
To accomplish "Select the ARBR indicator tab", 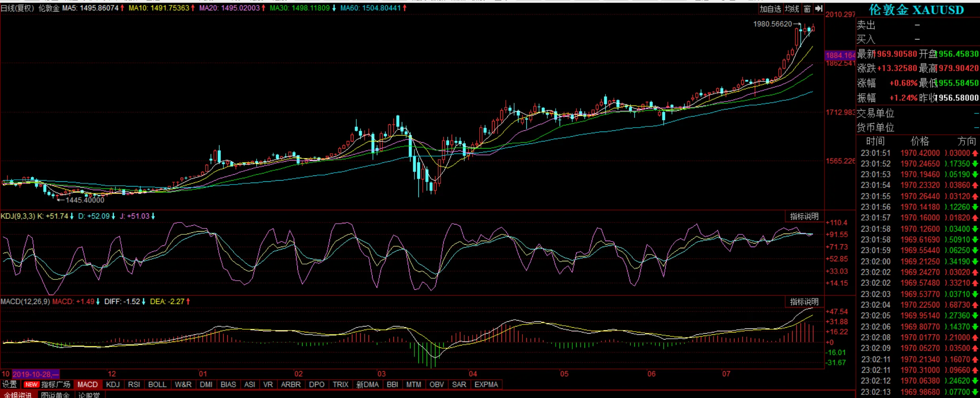I will (x=291, y=384).
